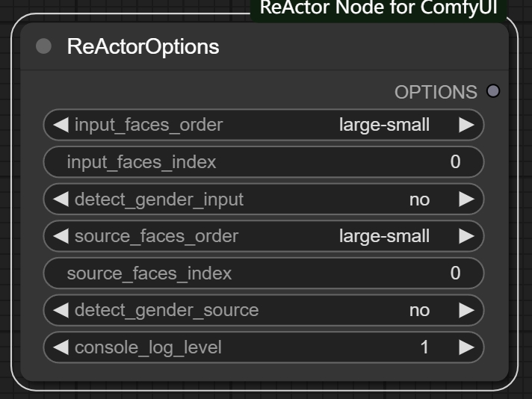Click left arrow on source_faces_order
This screenshot has width=532, height=399.
(x=61, y=236)
